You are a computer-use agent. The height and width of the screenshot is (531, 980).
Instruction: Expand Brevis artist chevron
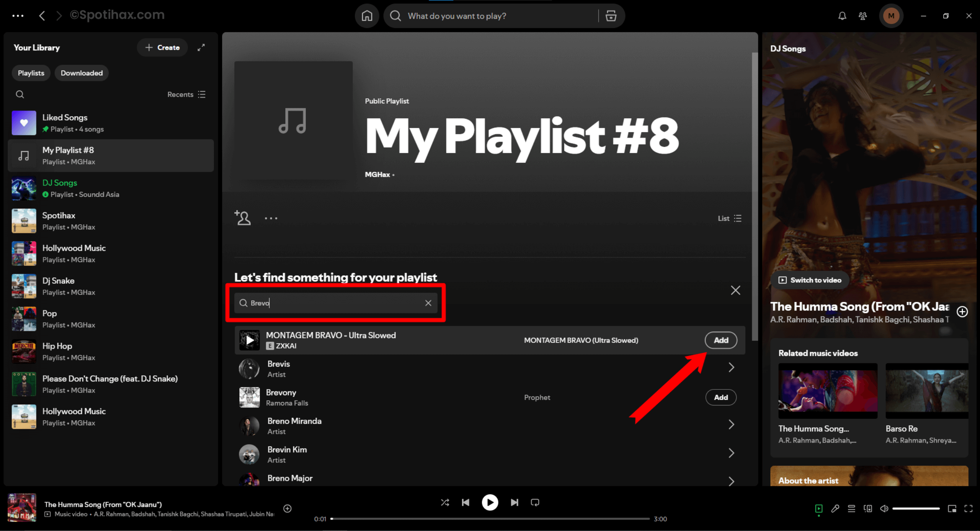[731, 367]
